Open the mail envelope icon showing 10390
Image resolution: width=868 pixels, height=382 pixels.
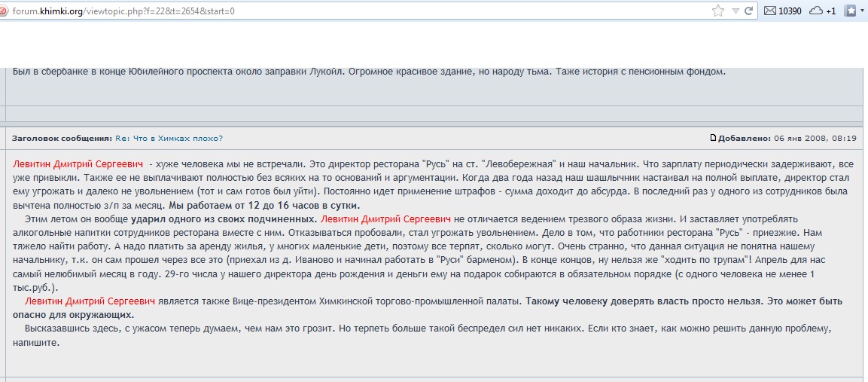point(770,11)
